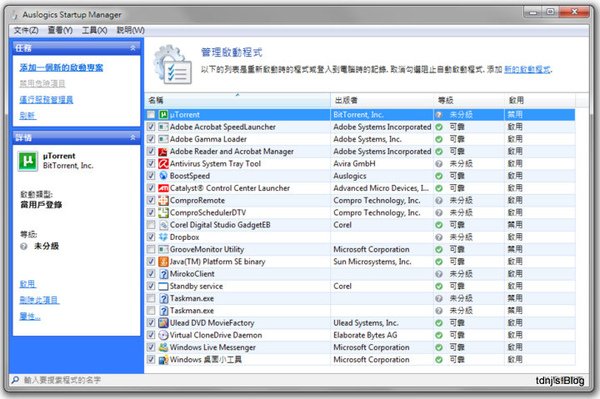Screen dimensions: 600x399
Task: Click the Dropbox row icon
Action: [163, 237]
